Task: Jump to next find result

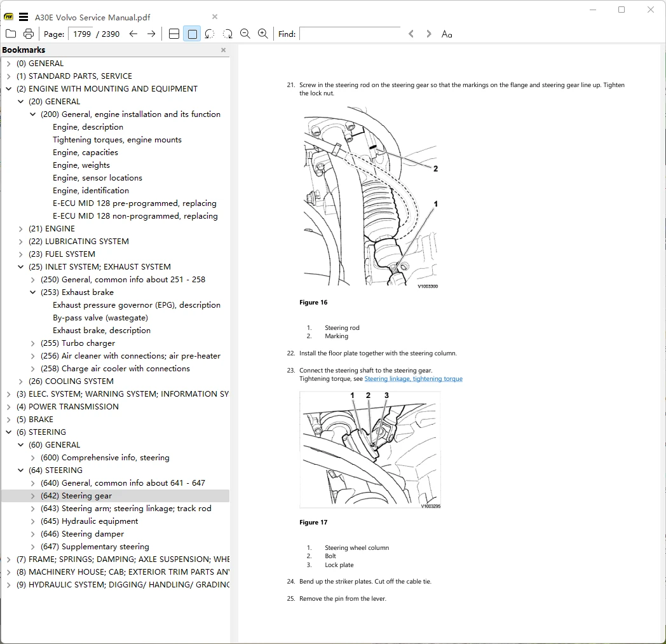Action: (x=428, y=34)
